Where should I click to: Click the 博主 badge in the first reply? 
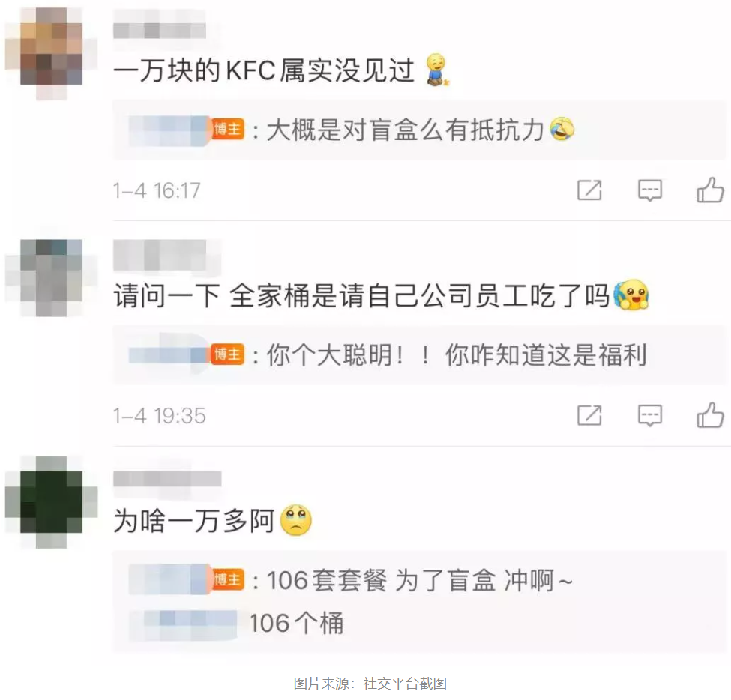click(229, 130)
